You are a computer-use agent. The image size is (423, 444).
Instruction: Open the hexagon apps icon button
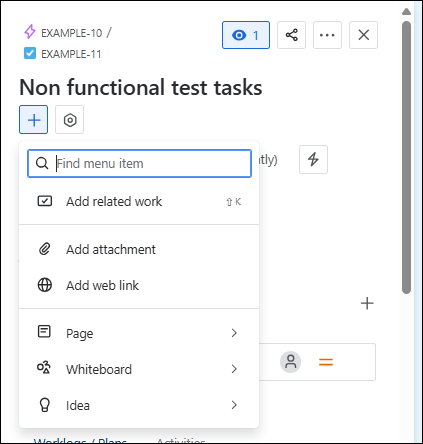click(x=69, y=120)
